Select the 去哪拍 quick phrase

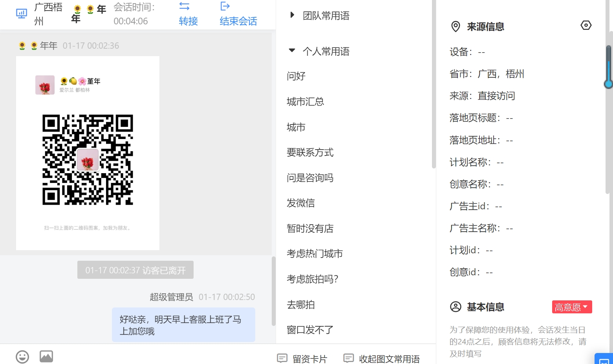[x=301, y=305]
